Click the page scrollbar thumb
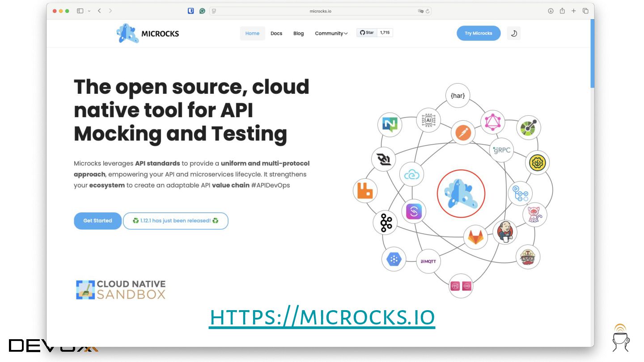 (593, 54)
